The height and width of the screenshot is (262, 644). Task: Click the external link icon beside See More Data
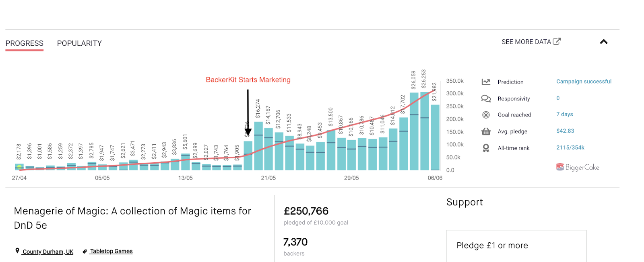coord(557,41)
